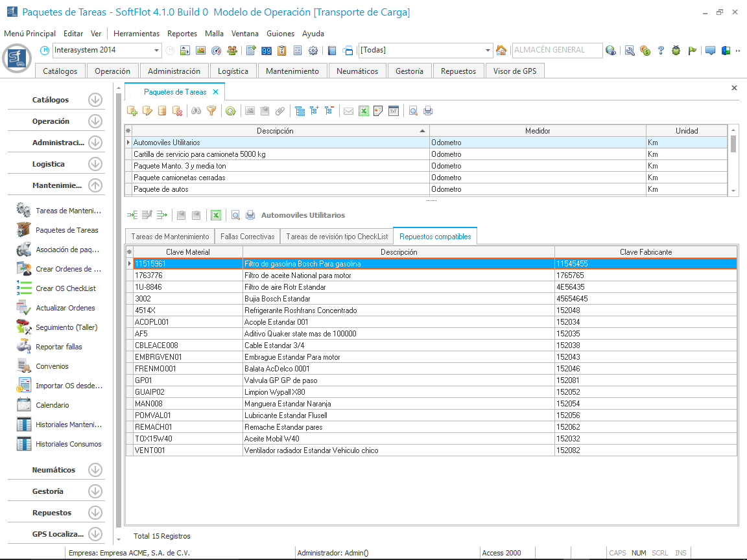Viewport: 747px width, 560px height.
Task: Open the Interasystem 2014 dropdown
Action: pyautogui.click(x=157, y=51)
